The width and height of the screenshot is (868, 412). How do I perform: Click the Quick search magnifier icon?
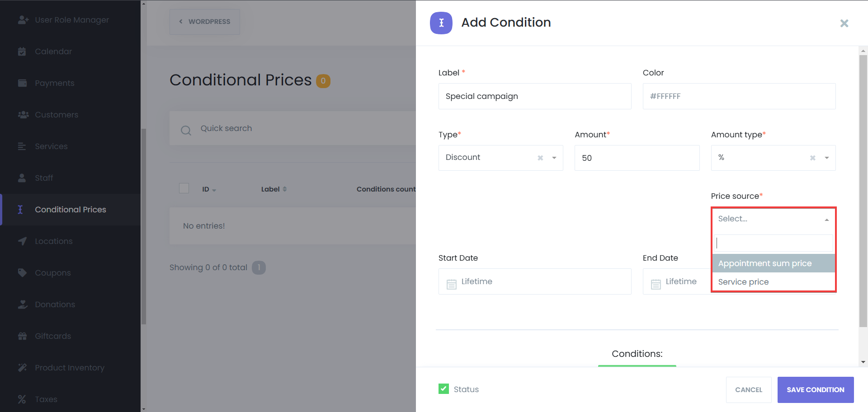(186, 131)
